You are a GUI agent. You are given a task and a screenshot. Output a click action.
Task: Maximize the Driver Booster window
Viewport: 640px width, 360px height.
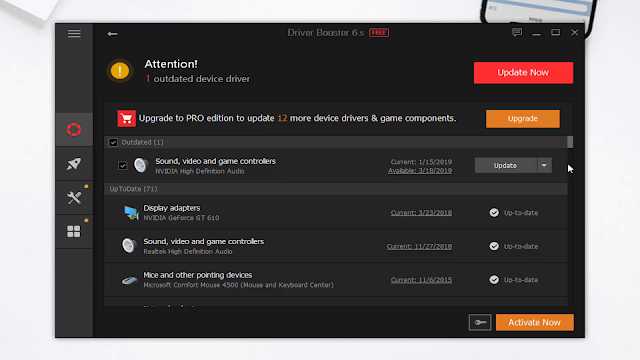tap(556, 32)
